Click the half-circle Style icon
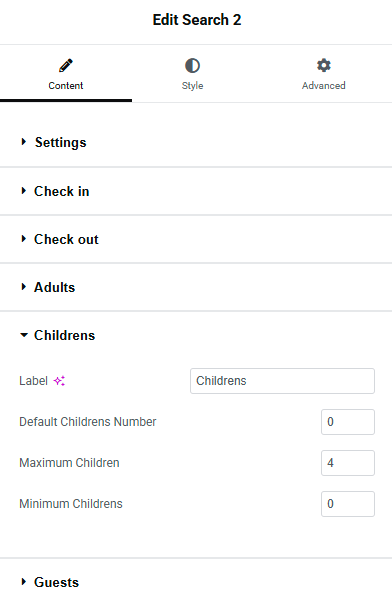This screenshot has height=598, width=392. pyautogui.click(x=192, y=66)
